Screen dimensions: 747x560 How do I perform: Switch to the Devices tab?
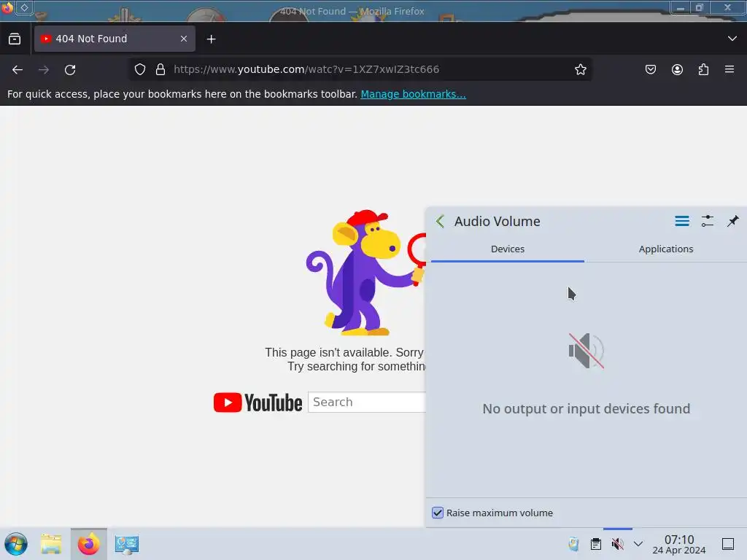tap(508, 249)
